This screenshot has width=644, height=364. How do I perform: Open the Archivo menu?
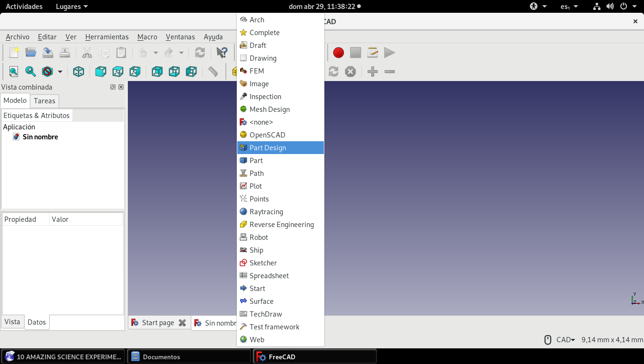(18, 36)
